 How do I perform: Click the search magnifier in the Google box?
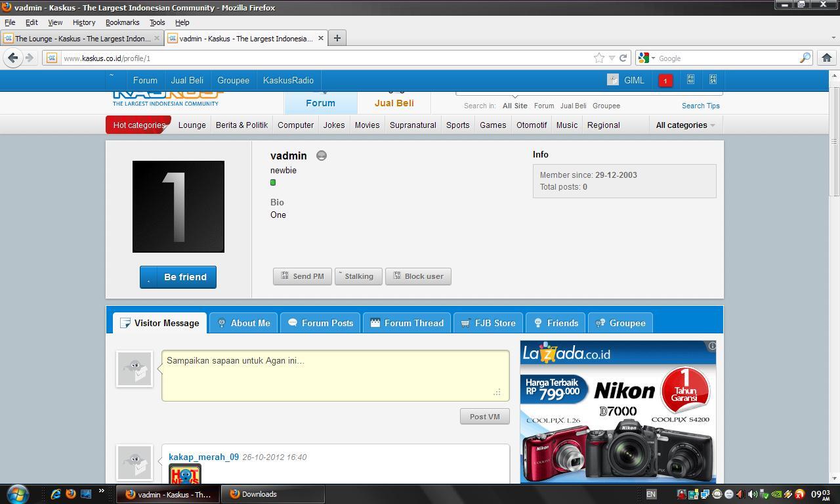tap(805, 58)
